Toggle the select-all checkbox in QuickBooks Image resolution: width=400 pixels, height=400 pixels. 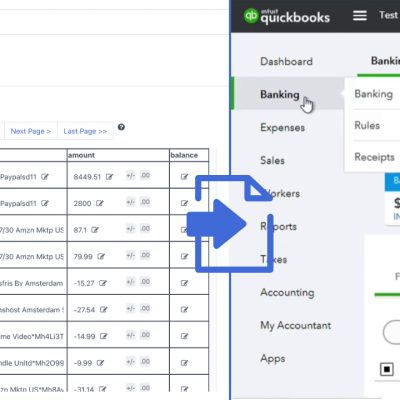coord(387,369)
